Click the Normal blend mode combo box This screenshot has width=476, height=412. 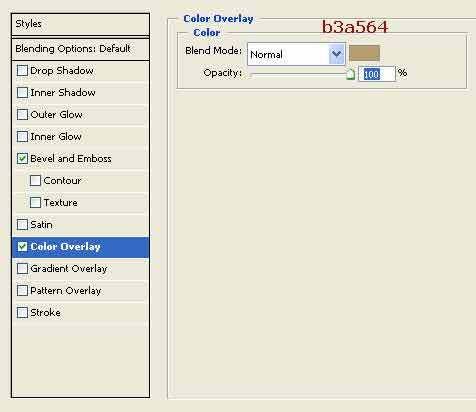click(x=296, y=54)
